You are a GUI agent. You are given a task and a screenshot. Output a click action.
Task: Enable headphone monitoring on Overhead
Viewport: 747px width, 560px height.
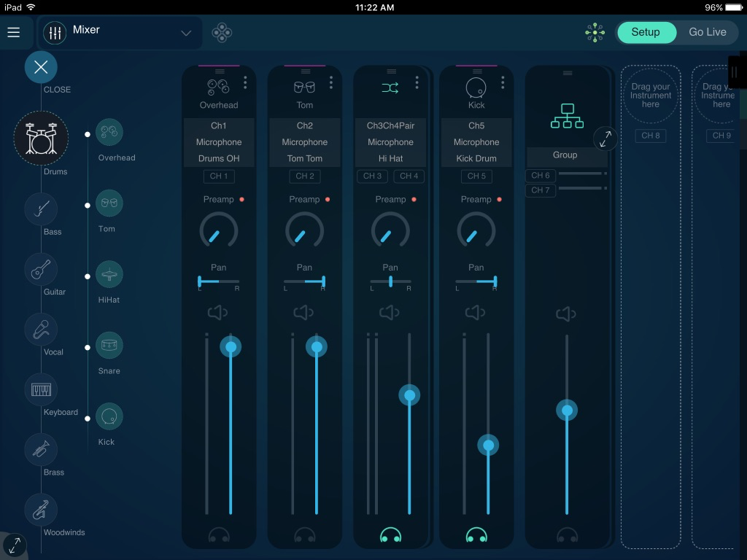coord(219,534)
